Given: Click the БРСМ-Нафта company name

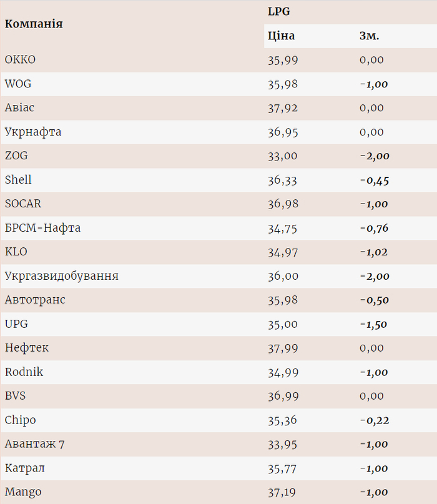Looking at the screenshot, I should pos(42,228).
